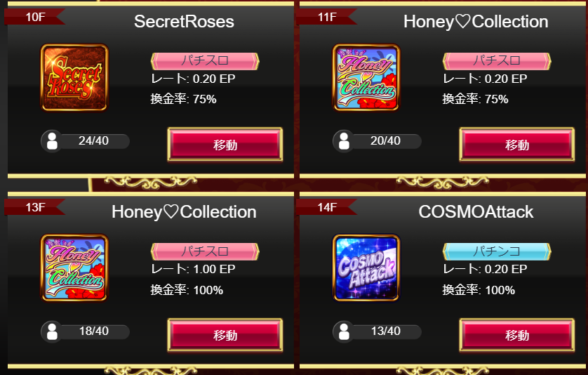Click the COSMOAttack game icon

pyautogui.click(x=366, y=268)
